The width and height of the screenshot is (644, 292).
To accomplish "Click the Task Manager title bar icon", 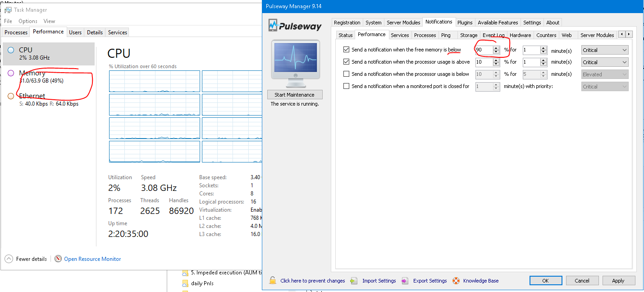I will point(8,10).
